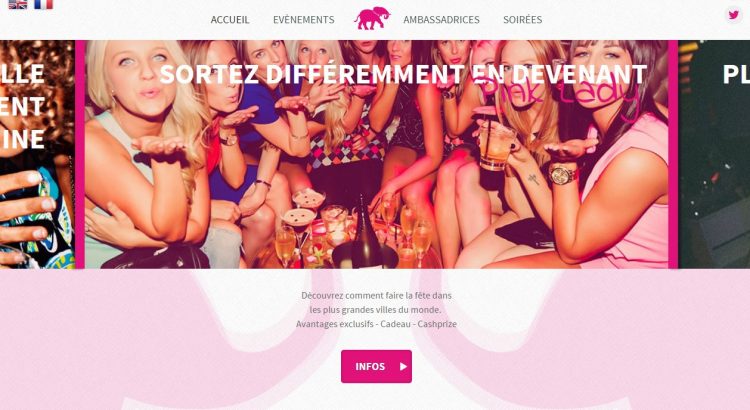Click the les plus grandes villes du monde line
The height and width of the screenshot is (410, 750).
coord(375,310)
